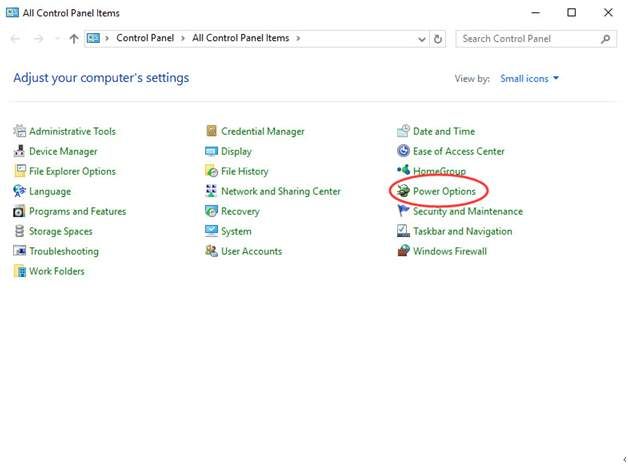Click the Date and Time icon
The image size is (628, 474).
coord(403,131)
